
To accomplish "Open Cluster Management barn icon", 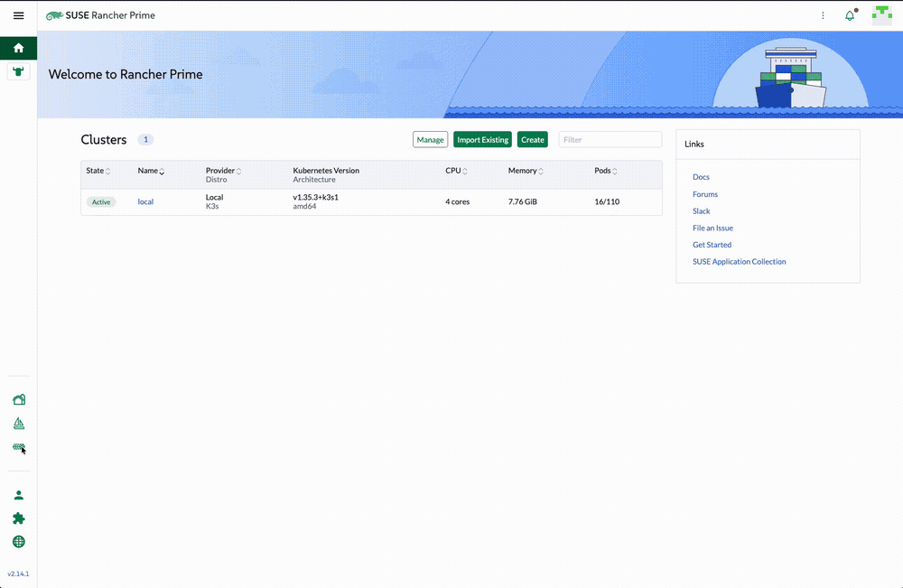I will 18,400.
